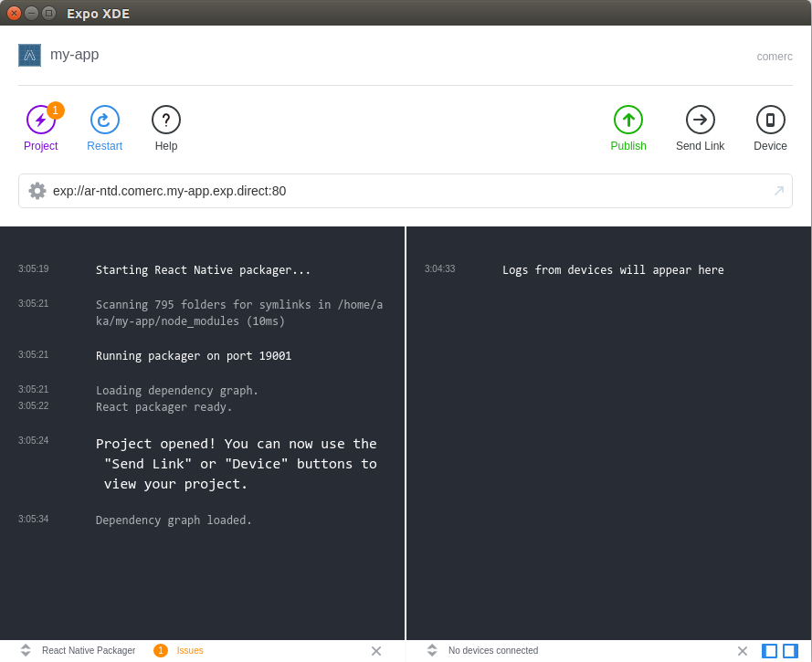This screenshot has height=662, width=812.
Task: Click 'Starting React Native packager...' log line
Action: pyautogui.click(x=203, y=270)
